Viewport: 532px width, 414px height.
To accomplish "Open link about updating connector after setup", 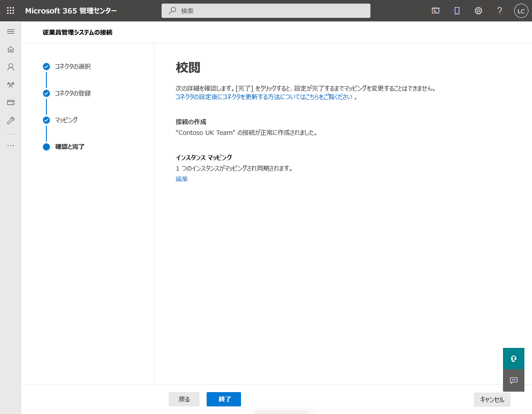I will [x=266, y=97].
